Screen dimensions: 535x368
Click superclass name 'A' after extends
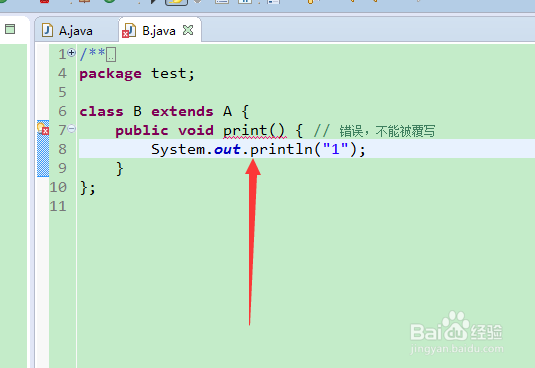(x=228, y=111)
